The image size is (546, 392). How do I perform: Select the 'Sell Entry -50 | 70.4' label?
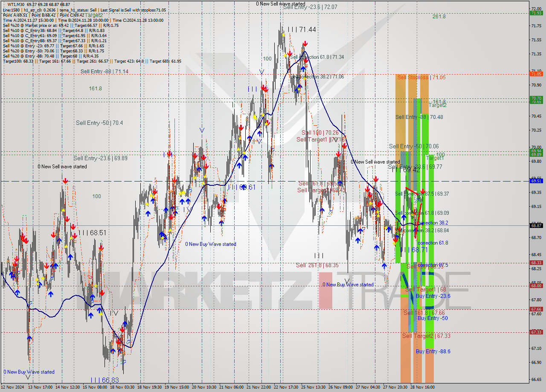tap(99, 123)
